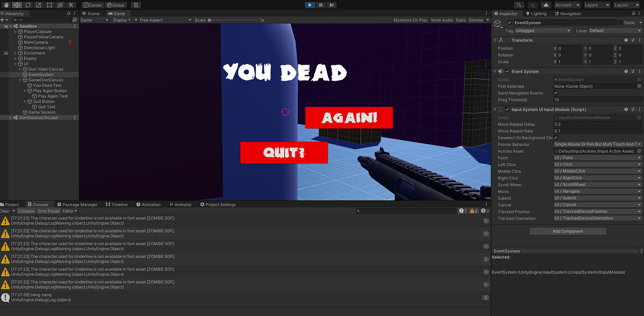644x316 pixels.
Task: Open Event System component preset icon
Action: 633,72
